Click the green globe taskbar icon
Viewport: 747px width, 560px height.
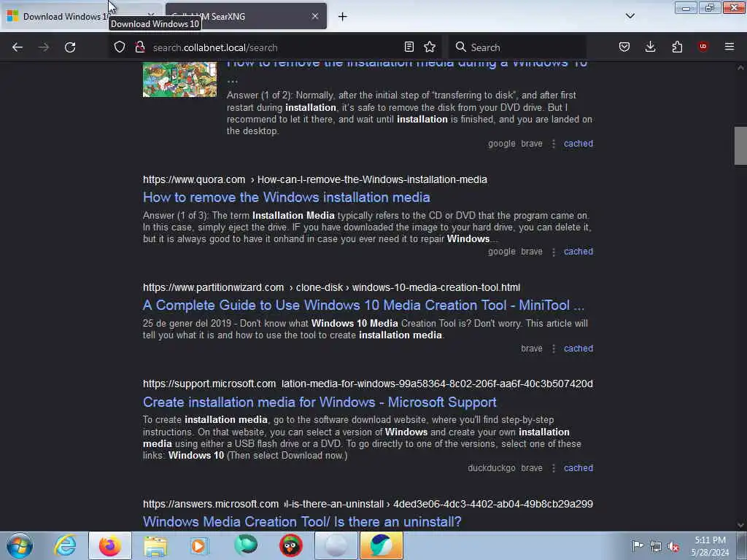coord(246,545)
